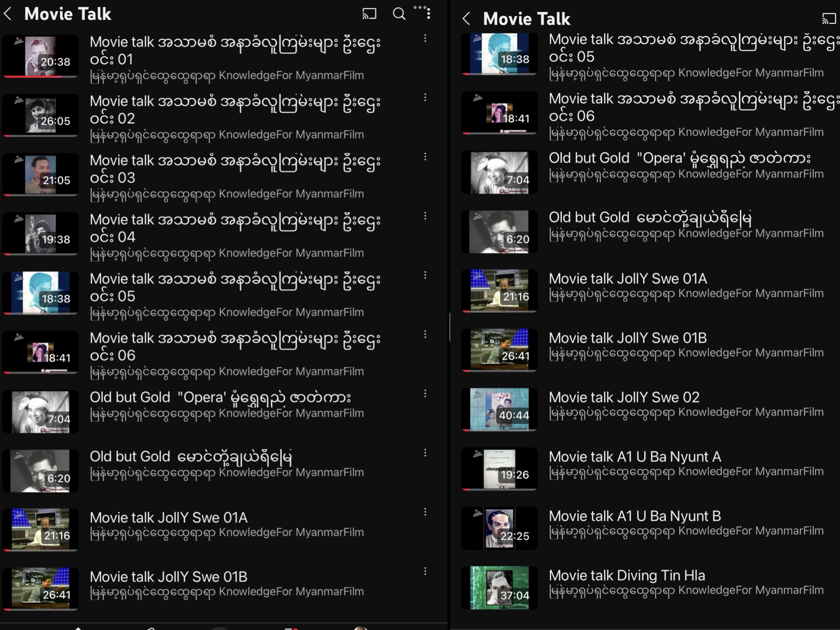Open more options for left Opera video

click(x=425, y=394)
